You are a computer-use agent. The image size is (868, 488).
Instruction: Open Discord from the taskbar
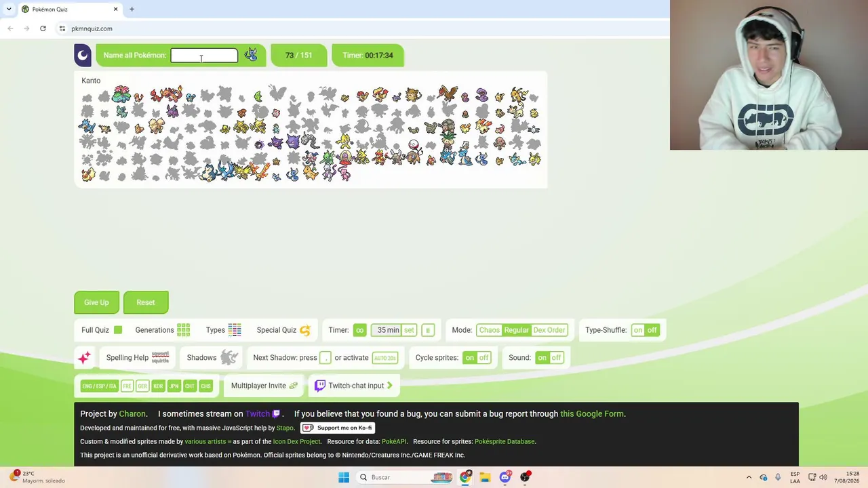505,477
